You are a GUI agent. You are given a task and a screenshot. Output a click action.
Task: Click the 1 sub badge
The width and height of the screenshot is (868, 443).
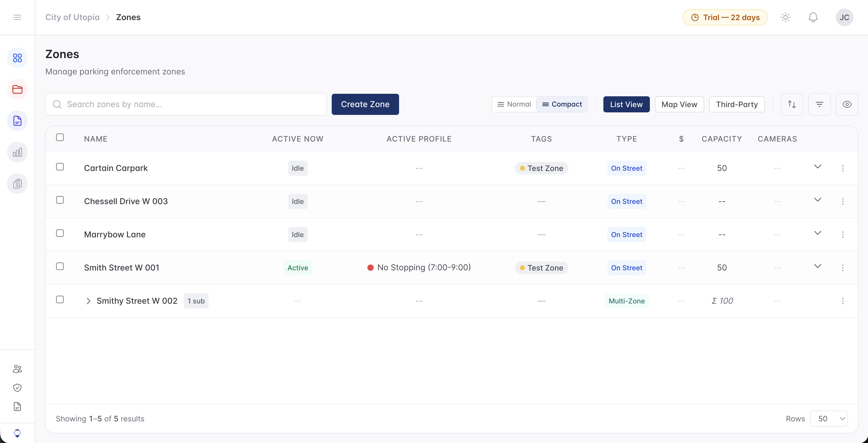pos(196,301)
